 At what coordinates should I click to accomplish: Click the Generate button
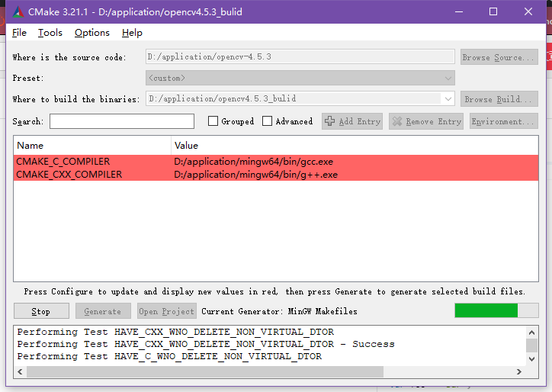(103, 311)
